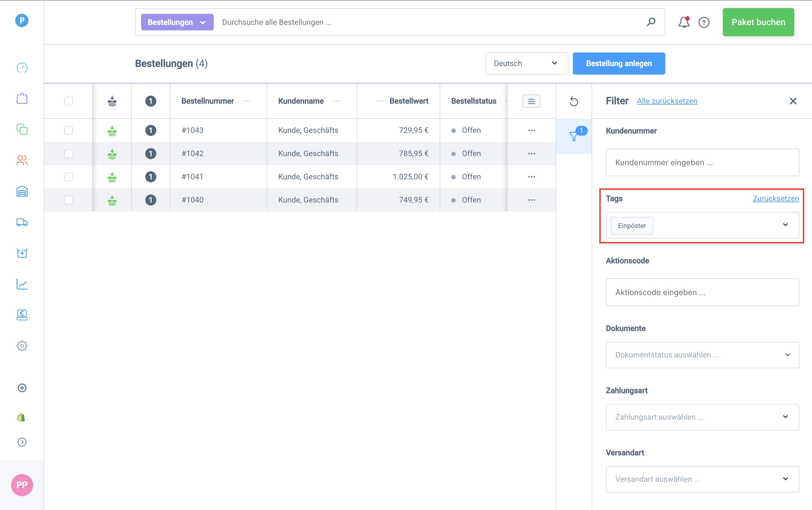Open the three-dot menu for order #1042

pos(531,154)
